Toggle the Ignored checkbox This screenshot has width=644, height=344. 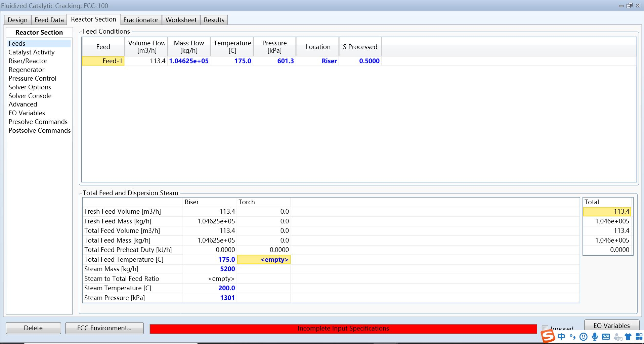click(545, 328)
